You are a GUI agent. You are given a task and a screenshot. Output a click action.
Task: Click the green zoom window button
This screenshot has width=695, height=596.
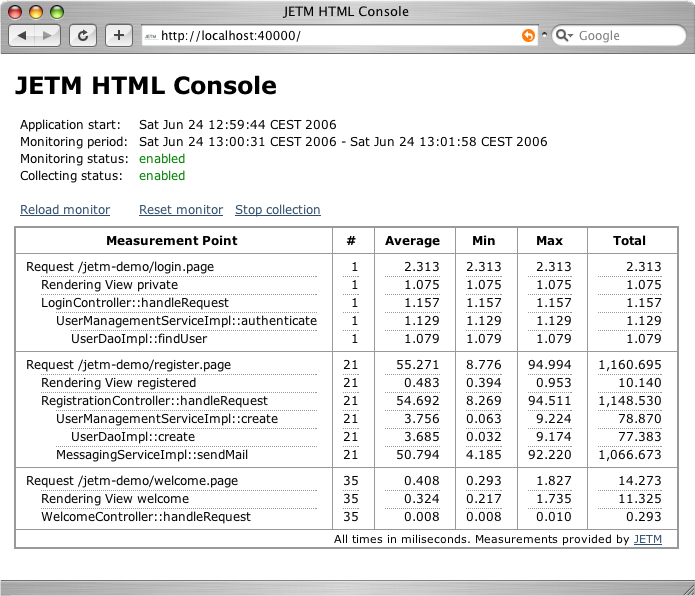(x=57, y=12)
